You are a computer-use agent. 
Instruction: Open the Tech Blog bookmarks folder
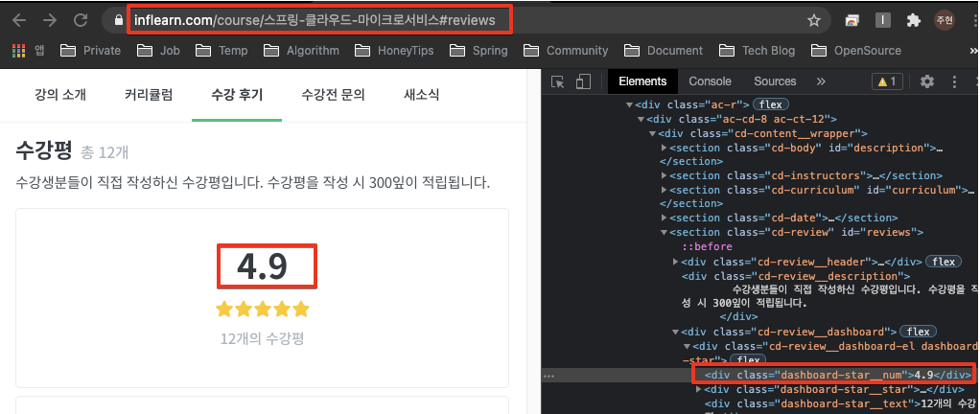(757, 51)
